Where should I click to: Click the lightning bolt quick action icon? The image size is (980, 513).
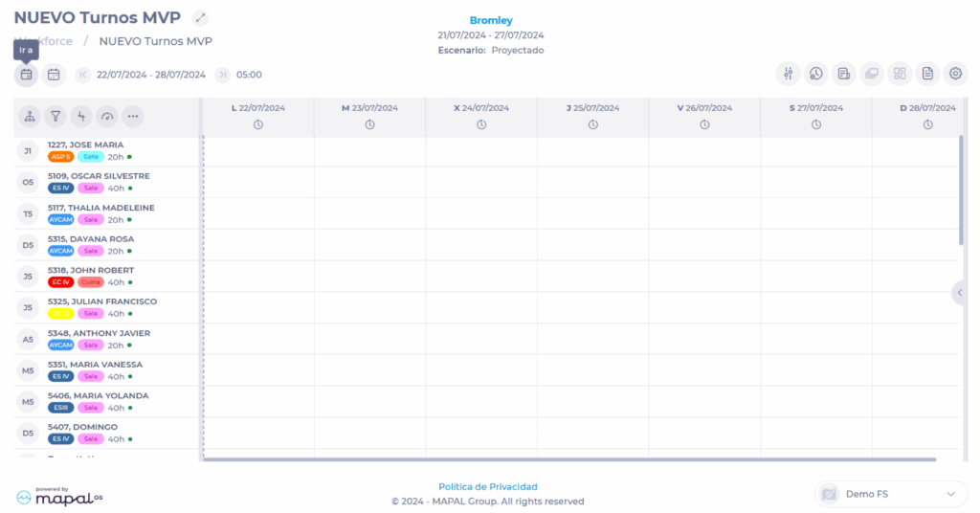(x=81, y=117)
